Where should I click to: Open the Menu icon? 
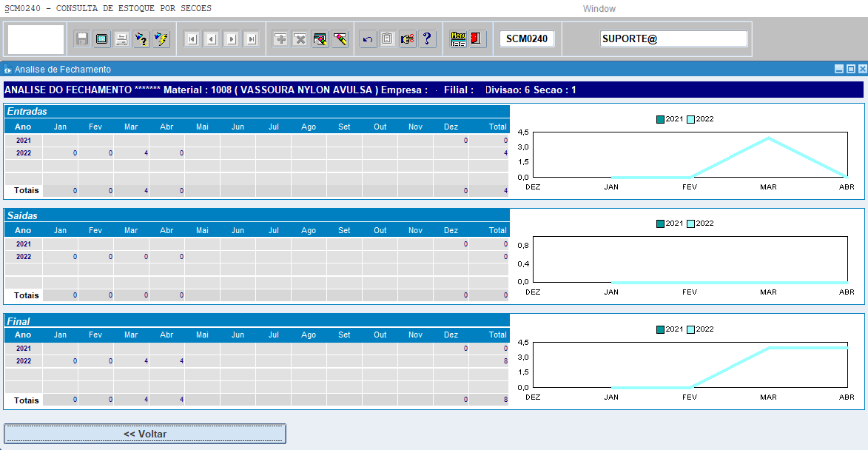[458, 38]
